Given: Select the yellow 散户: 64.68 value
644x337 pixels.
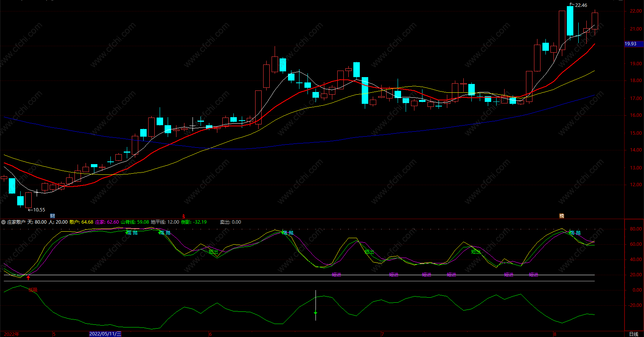Looking at the screenshot, I should click(x=81, y=222).
